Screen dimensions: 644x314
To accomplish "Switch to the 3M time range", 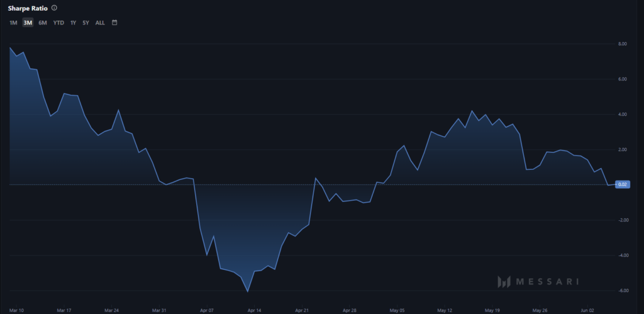I will tap(28, 23).
